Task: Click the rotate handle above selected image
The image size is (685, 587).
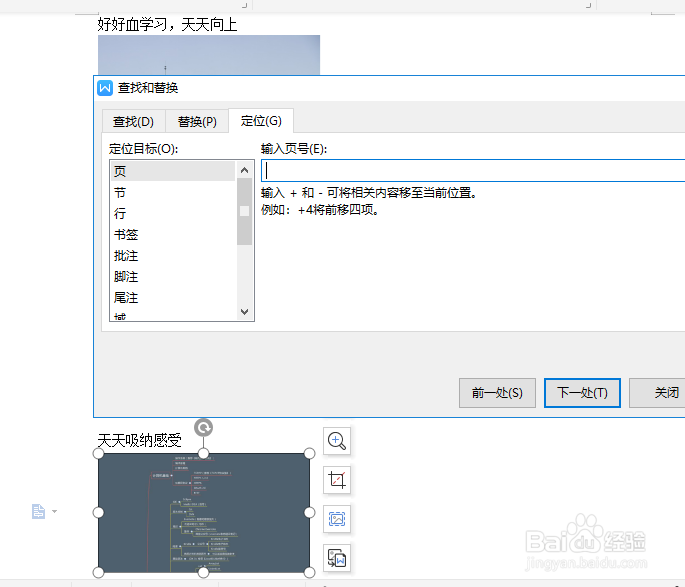Action: click(204, 428)
